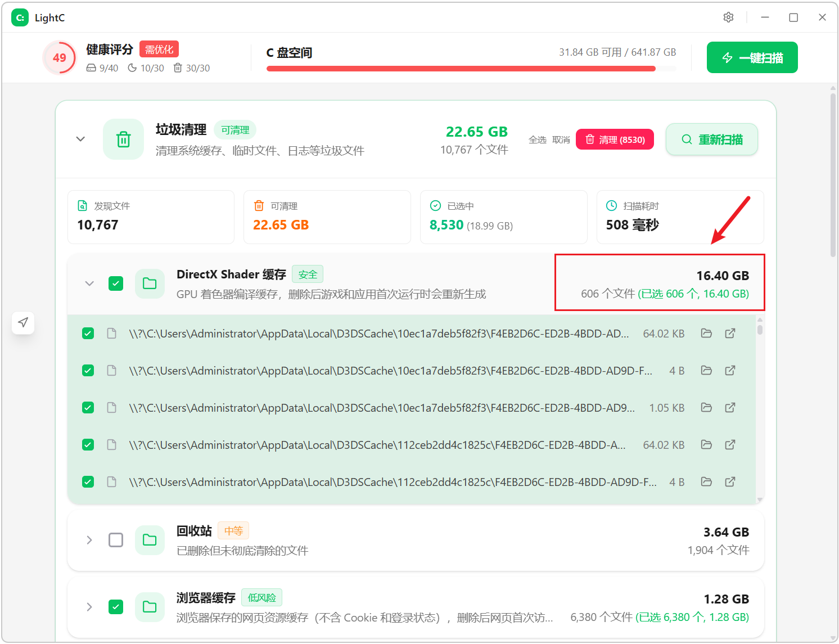
Task: Click the trash icon beside 30/30
Action: pos(178,68)
